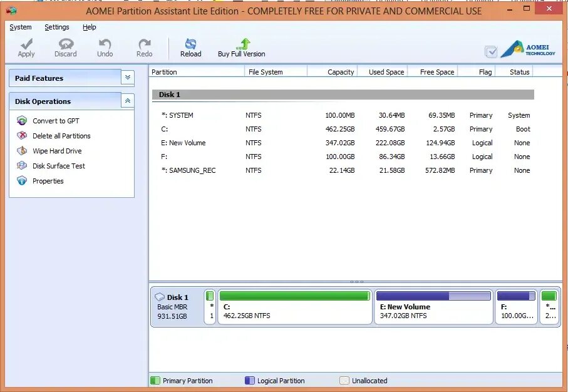568x392 pixels.
Task: Select the C: partition bar in the disk map
Action: pyautogui.click(x=294, y=307)
